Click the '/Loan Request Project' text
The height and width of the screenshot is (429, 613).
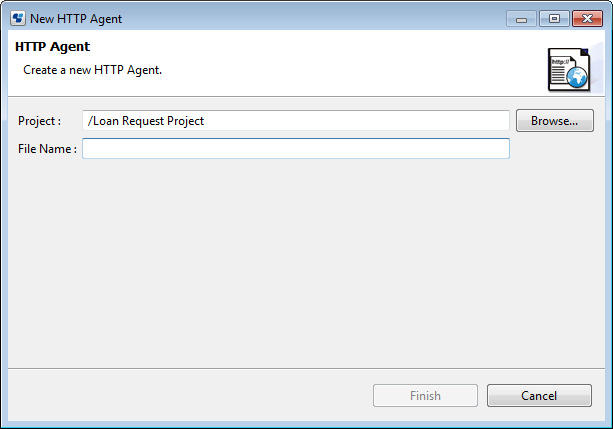pyautogui.click(x=146, y=121)
